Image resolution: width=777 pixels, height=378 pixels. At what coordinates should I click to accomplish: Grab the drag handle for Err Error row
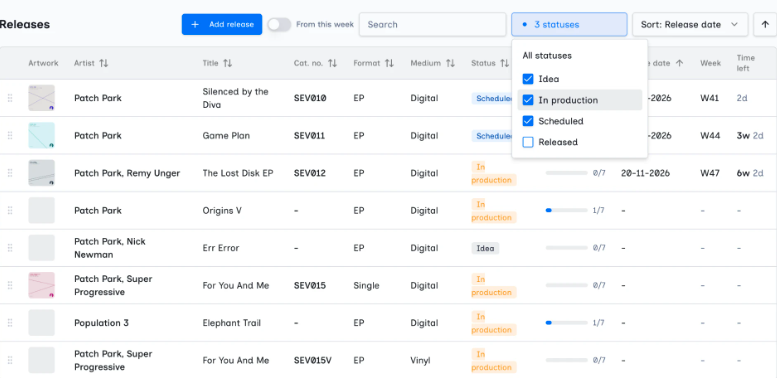10,248
